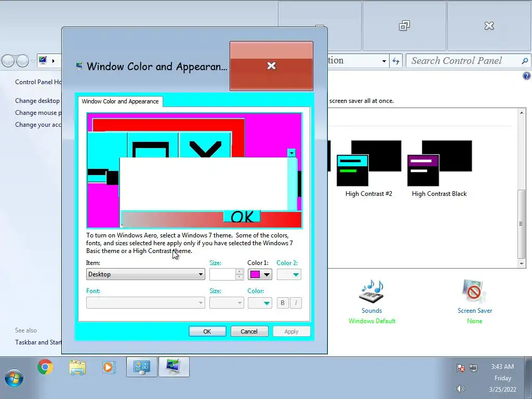The height and width of the screenshot is (399, 532).
Task: Open Change mouse pointers link
Action: coord(38,113)
